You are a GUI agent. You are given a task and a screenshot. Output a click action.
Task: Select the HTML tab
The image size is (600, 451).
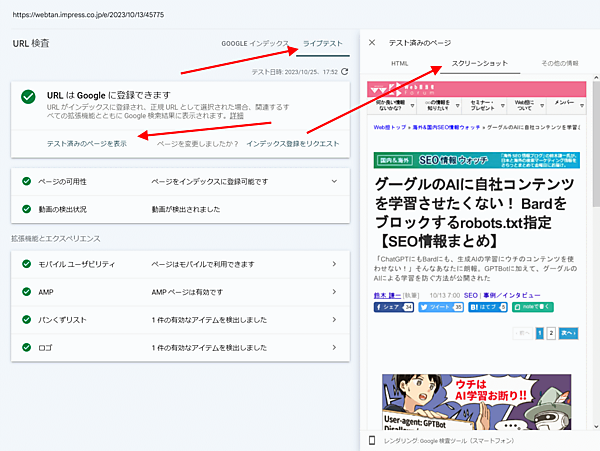point(399,63)
